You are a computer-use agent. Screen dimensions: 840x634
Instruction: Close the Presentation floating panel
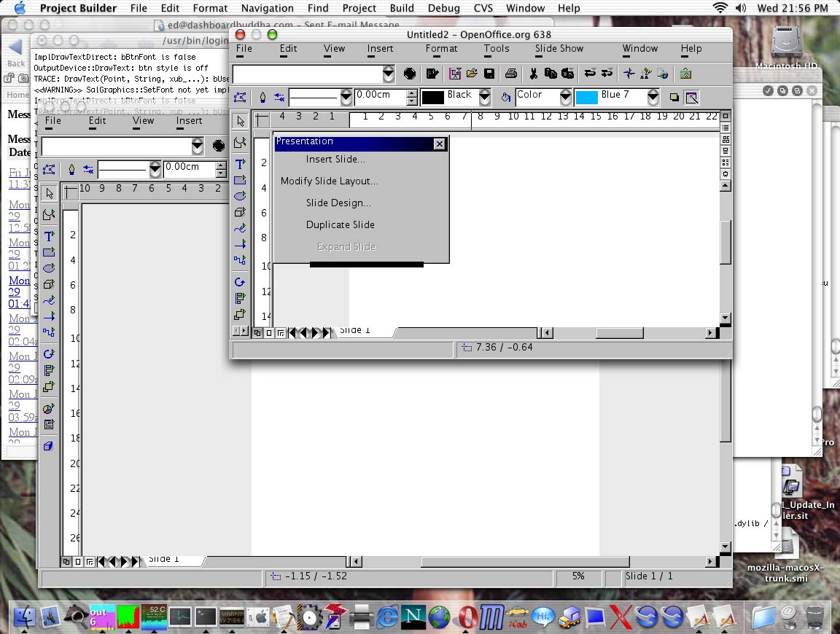point(439,144)
